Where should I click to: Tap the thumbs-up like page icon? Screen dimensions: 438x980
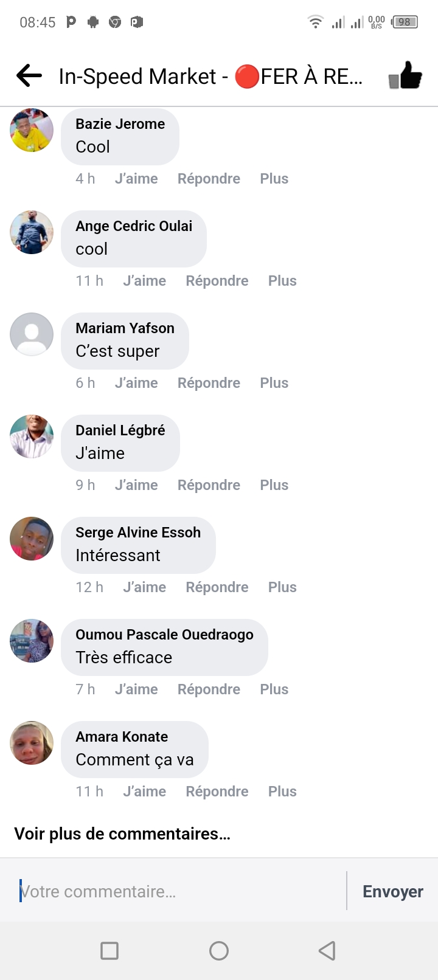point(405,76)
